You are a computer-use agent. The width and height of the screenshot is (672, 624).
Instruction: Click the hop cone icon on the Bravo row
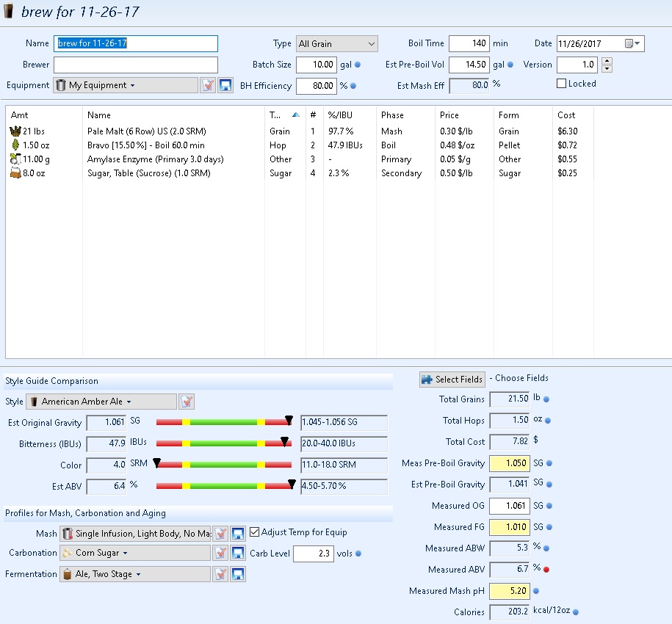[x=15, y=145]
